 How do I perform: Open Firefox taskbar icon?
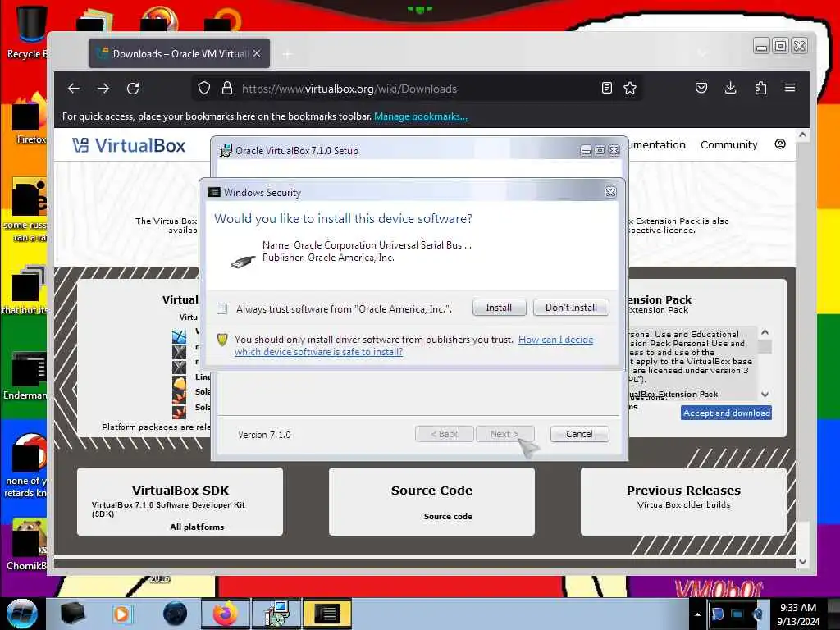click(x=225, y=614)
